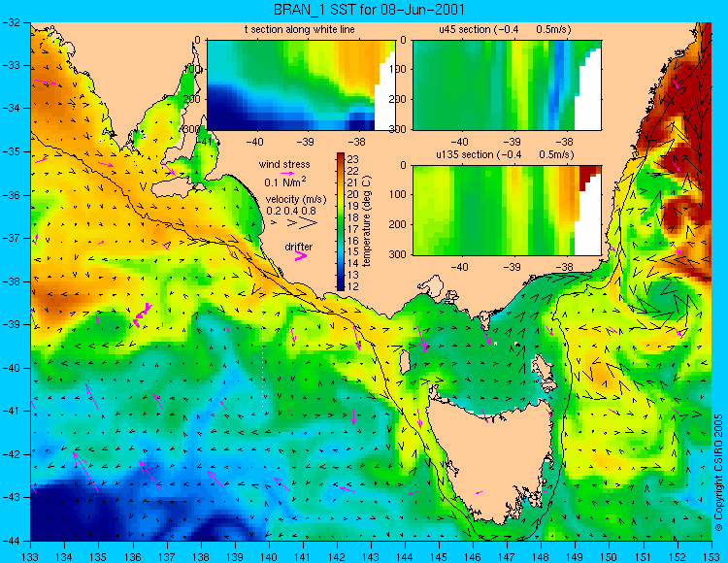Click the colour bar tick label "13"
This screenshot has height=563, width=728.
coord(353,275)
